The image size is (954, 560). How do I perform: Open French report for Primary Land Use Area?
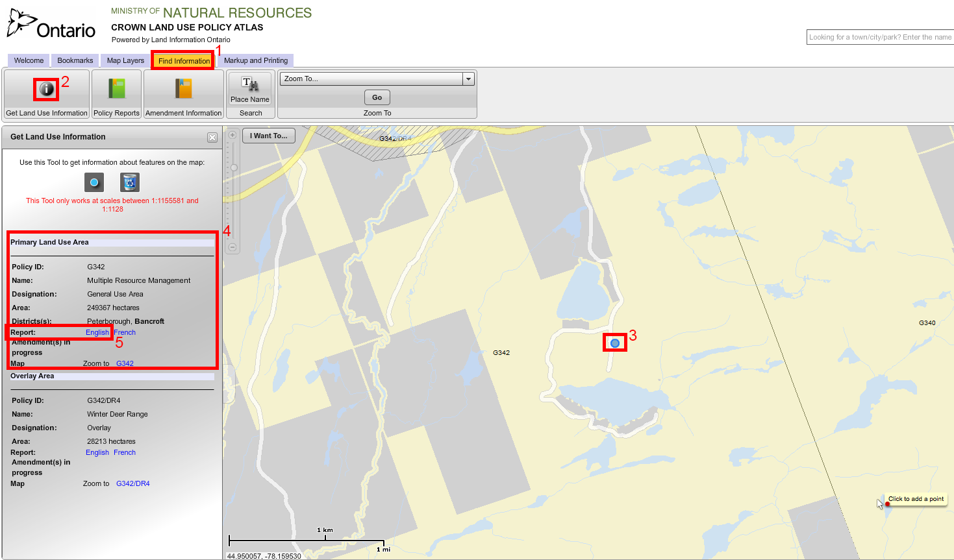point(125,332)
